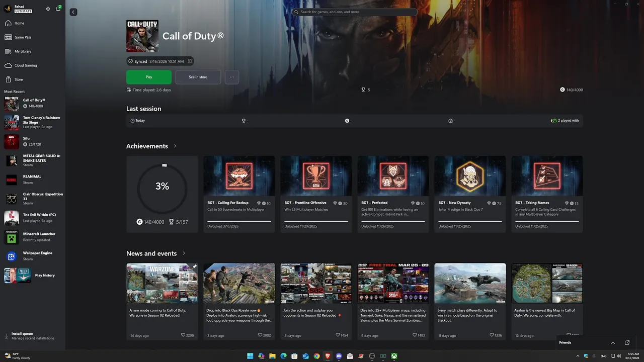Click the 2 played with indicator
The width and height of the screenshot is (644, 362).
(x=565, y=121)
